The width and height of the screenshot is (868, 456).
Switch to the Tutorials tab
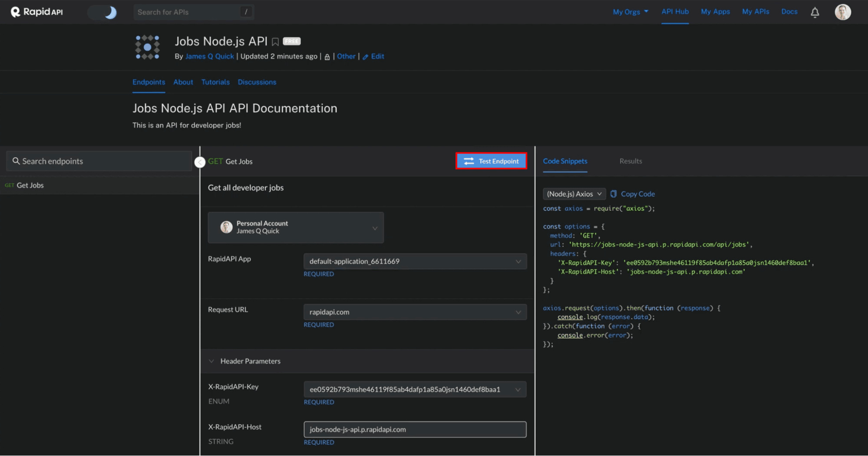click(215, 82)
